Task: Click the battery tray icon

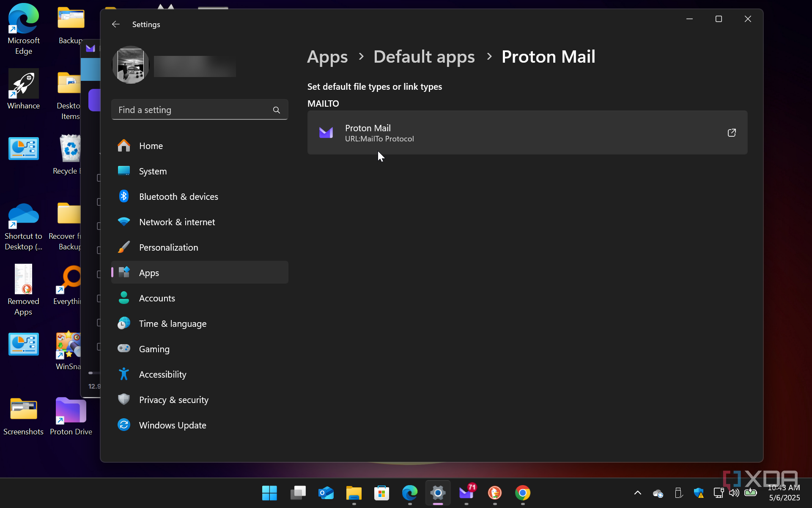Action: [751, 492]
